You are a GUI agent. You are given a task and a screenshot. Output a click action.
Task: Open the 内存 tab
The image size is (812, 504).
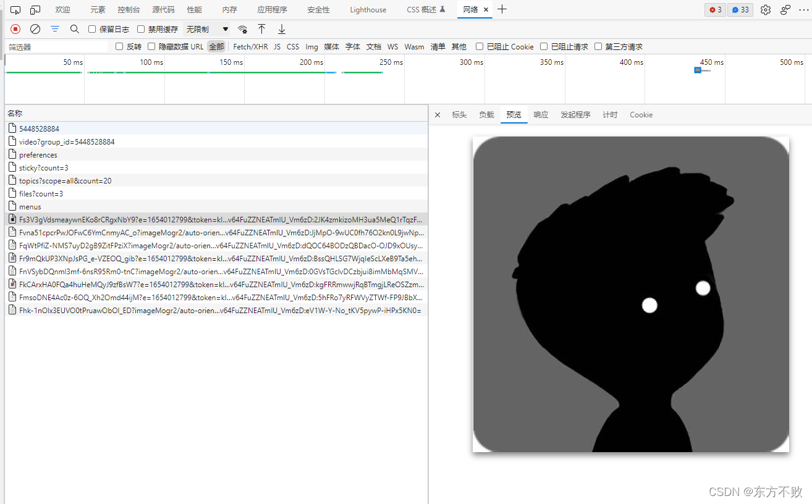coord(230,10)
